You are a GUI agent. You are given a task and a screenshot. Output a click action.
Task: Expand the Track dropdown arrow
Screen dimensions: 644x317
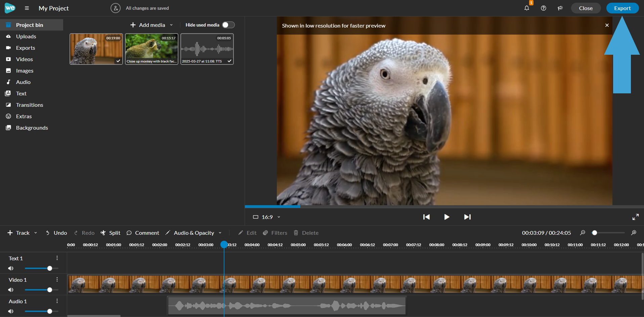click(x=36, y=233)
